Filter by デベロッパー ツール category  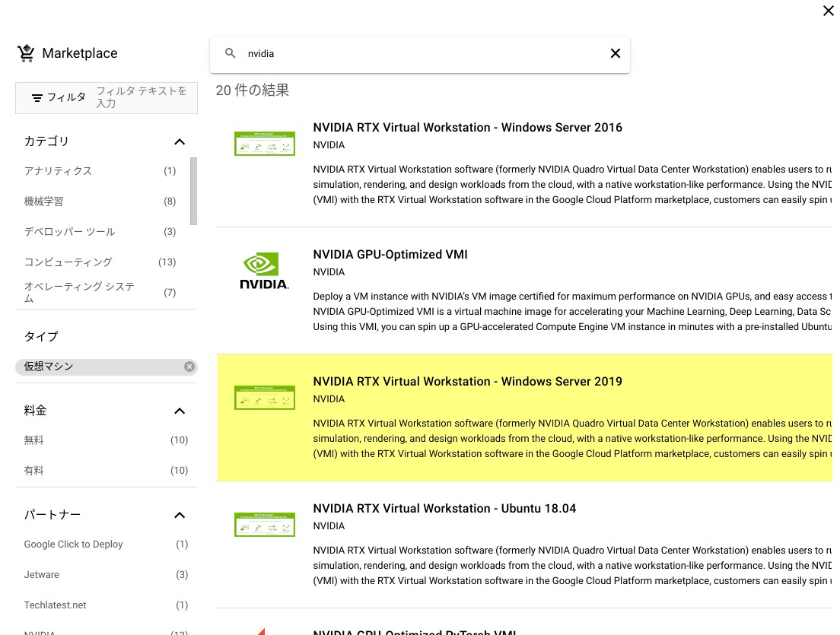100,232
